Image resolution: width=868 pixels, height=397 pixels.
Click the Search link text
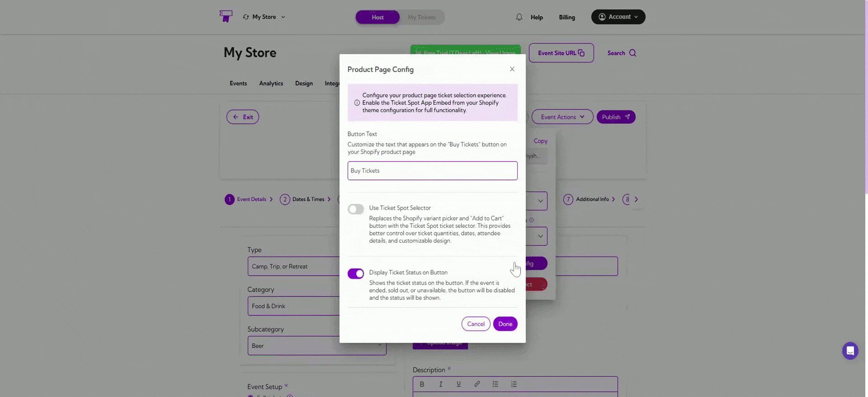[616, 53]
